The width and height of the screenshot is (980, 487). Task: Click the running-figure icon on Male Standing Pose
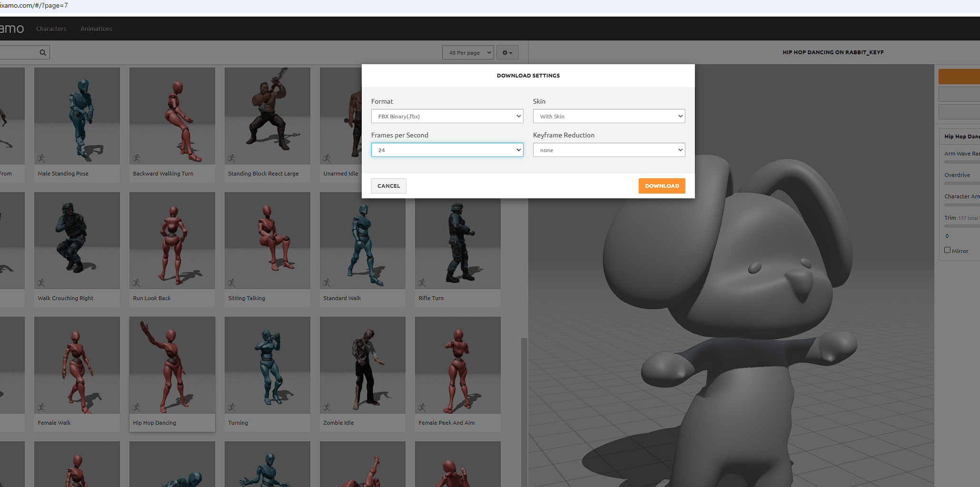[41, 158]
